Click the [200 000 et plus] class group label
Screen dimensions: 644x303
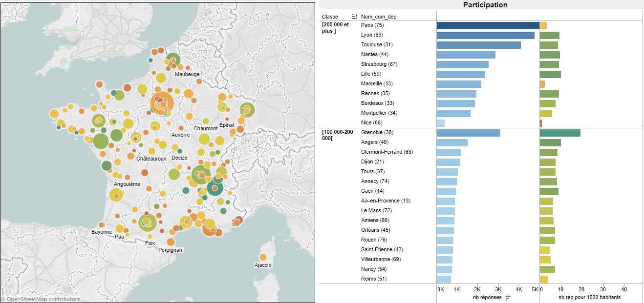[335, 28]
